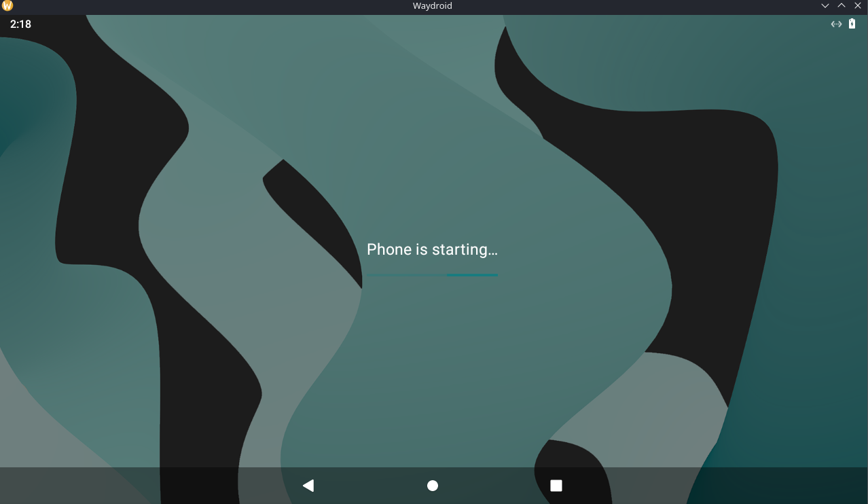Tap the 'Phone is starting…' message
This screenshot has width=868, height=504.
[x=432, y=249]
